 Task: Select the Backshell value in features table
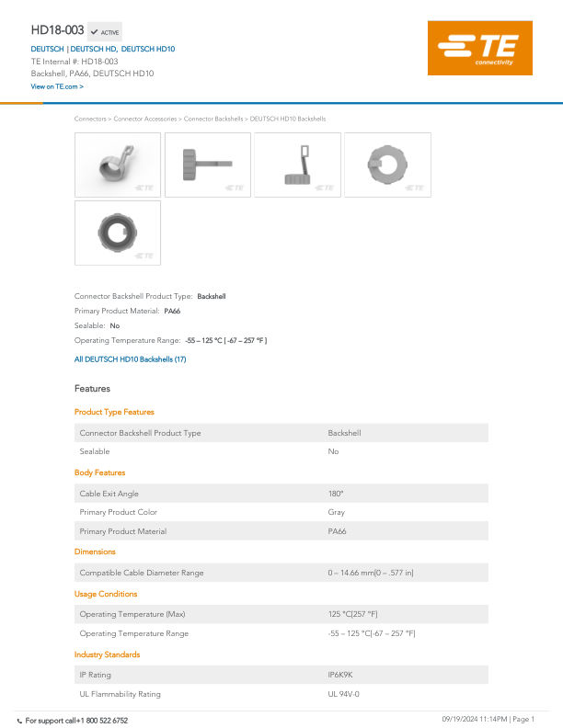344,433
